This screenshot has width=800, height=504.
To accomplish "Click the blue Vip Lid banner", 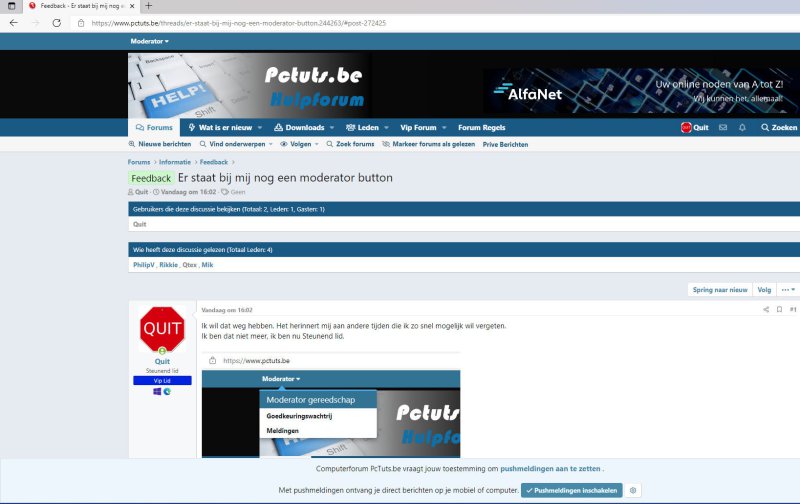I will click(162, 381).
